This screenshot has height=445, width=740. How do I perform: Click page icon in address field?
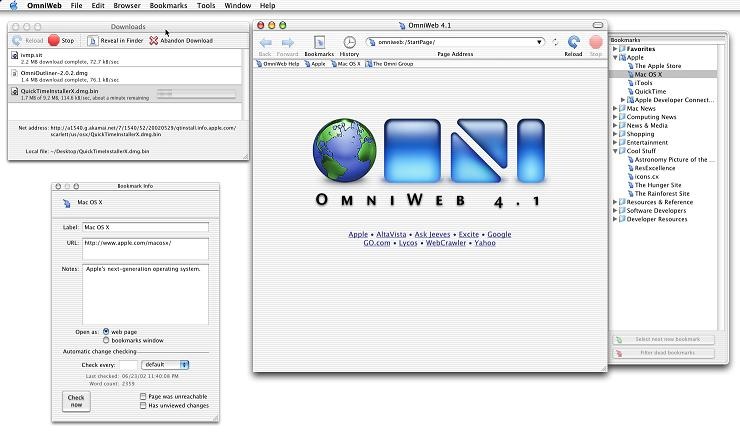click(372, 42)
